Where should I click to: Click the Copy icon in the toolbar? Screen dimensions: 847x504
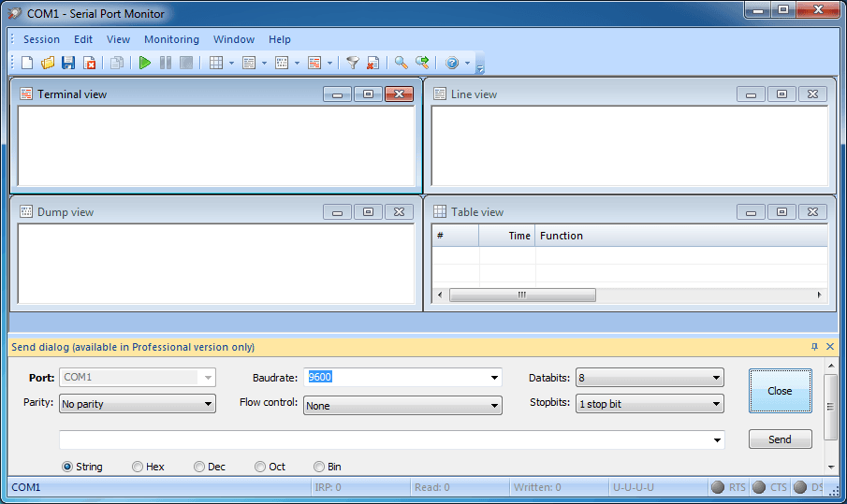(x=117, y=63)
